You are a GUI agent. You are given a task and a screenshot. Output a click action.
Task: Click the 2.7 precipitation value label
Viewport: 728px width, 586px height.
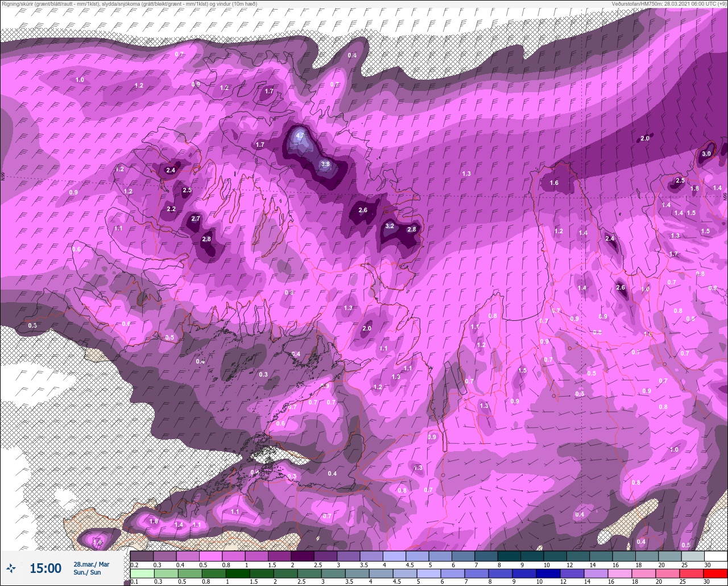pos(196,218)
